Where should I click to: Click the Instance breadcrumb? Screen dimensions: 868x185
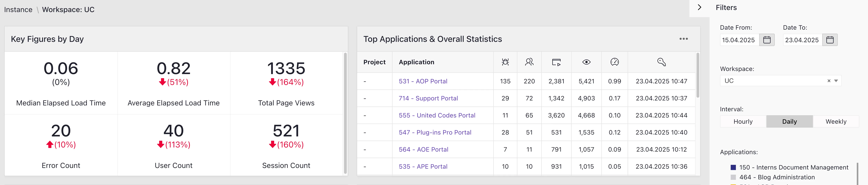coord(18,9)
